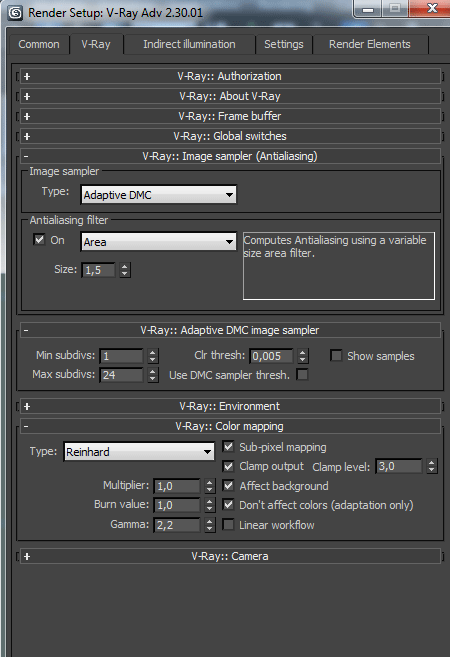The width and height of the screenshot is (450, 657).
Task: Expand the V-Ray:: Frame buffer rollout
Action: pos(230,116)
